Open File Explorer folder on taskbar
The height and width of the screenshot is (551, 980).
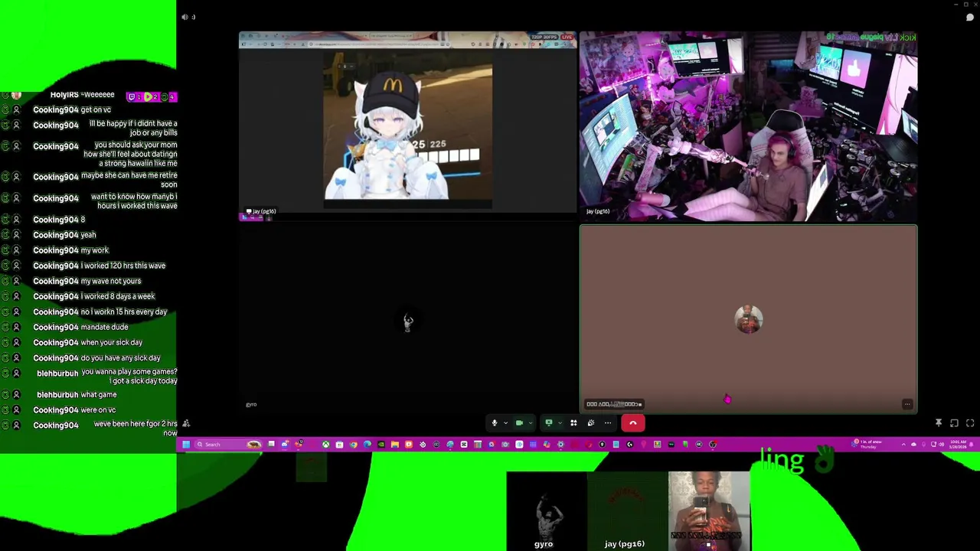click(395, 444)
